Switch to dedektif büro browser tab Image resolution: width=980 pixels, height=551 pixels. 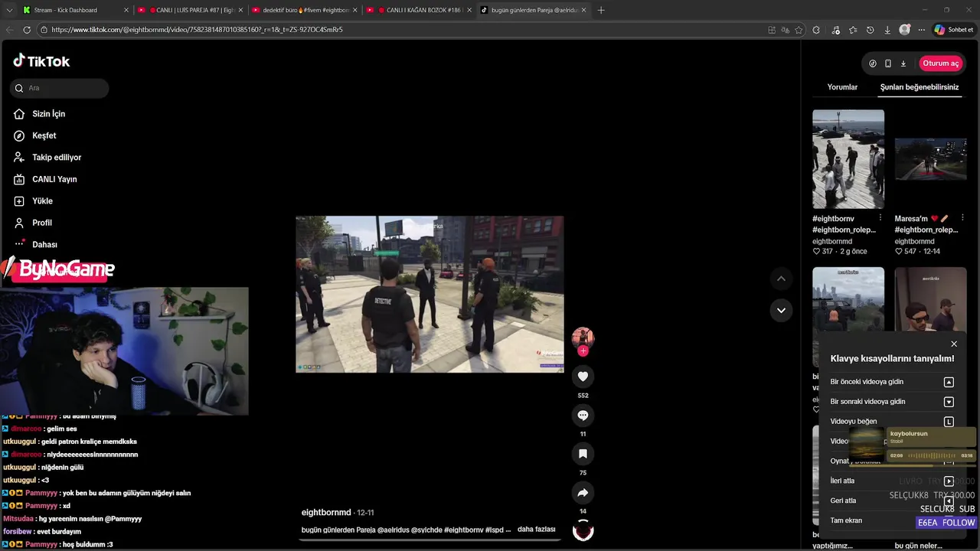[x=303, y=10]
